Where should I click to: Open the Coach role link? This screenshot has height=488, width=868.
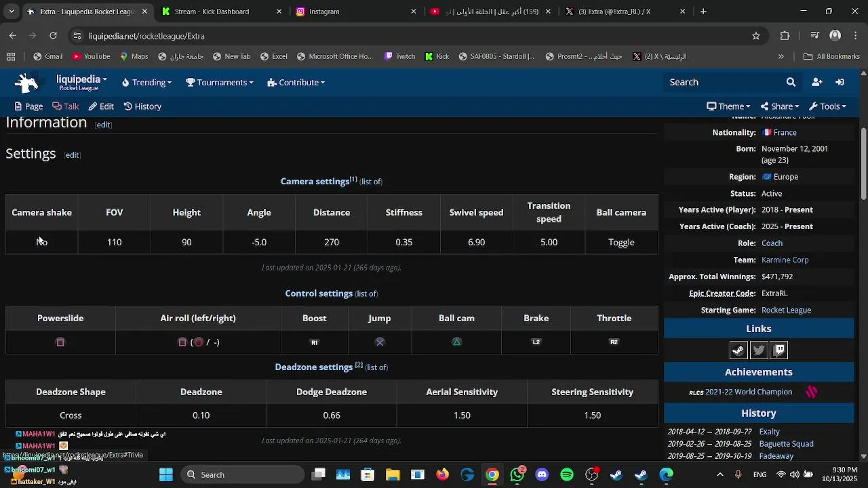(772, 243)
